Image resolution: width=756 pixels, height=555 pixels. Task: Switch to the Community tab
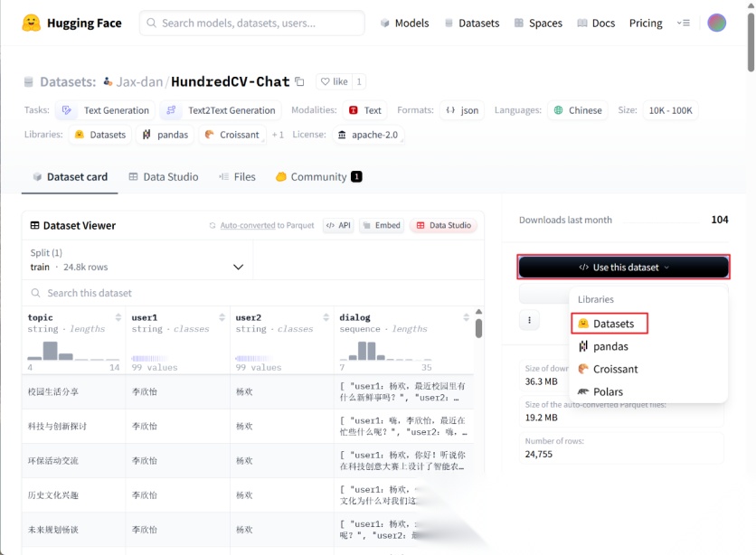318,177
